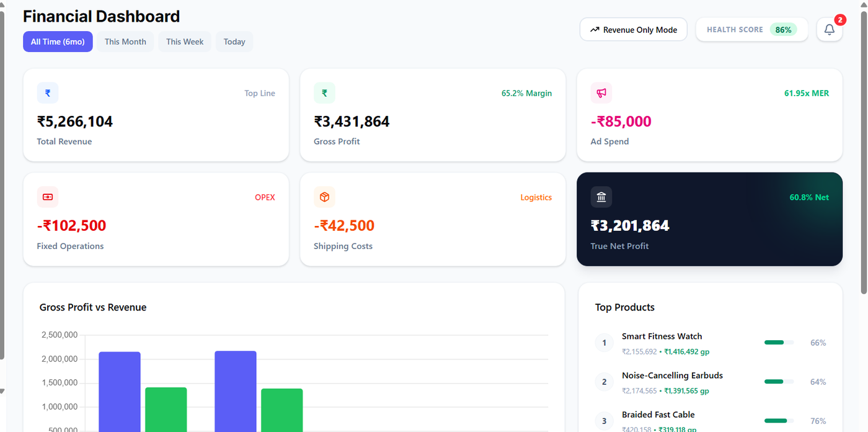Switch to the This Week filter

click(x=185, y=42)
